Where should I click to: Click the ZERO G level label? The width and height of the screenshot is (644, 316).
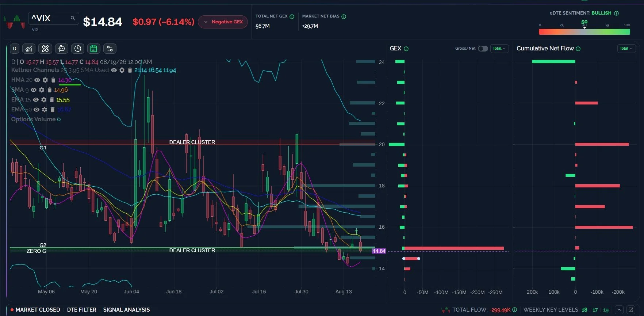(37, 251)
